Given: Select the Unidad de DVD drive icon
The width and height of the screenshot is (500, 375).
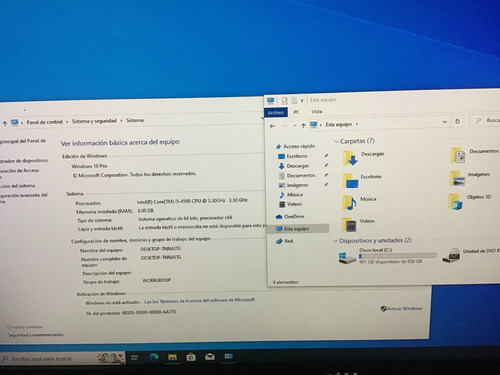Looking at the screenshot, I should tap(452, 255).
